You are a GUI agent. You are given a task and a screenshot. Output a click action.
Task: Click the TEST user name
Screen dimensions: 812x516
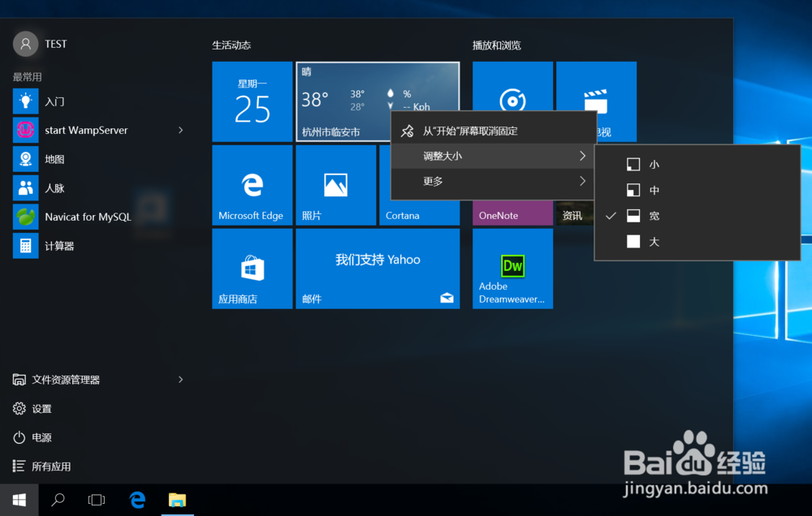[x=56, y=44]
